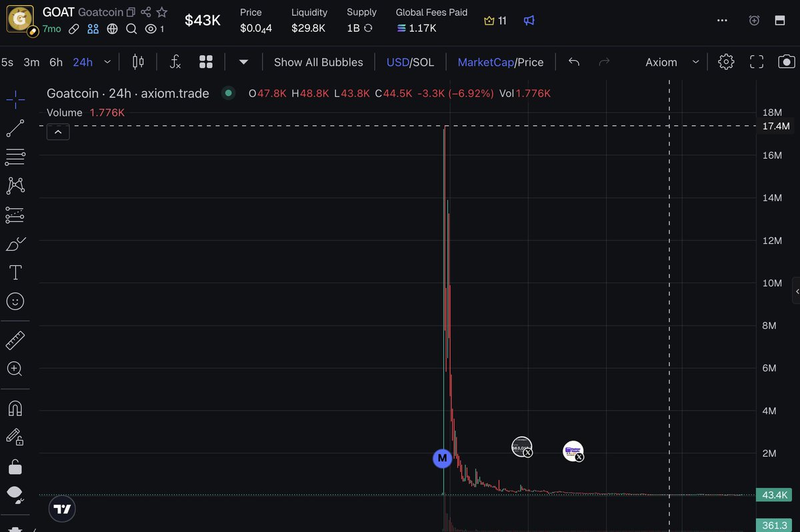Image resolution: width=800 pixels, height=532 pixels.
Task: Open the four-square layout templates icon
Action: [206, 62]
